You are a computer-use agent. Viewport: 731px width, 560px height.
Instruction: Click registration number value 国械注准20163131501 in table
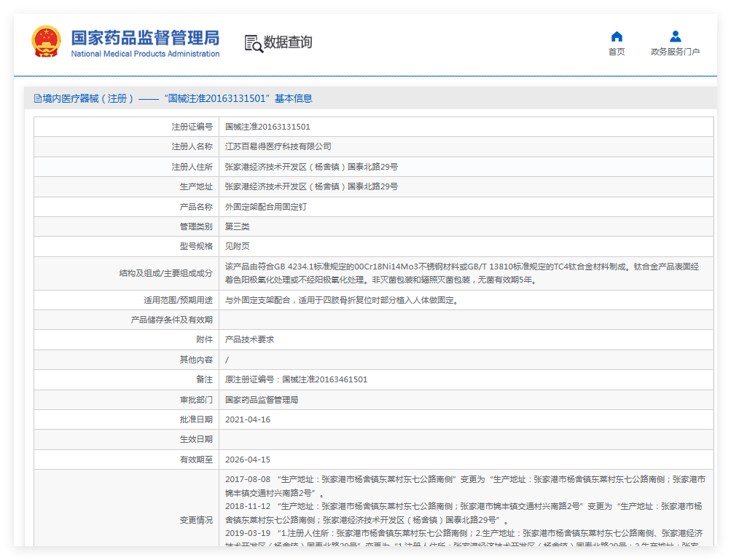pyautogui.click(x=267, y=127)
